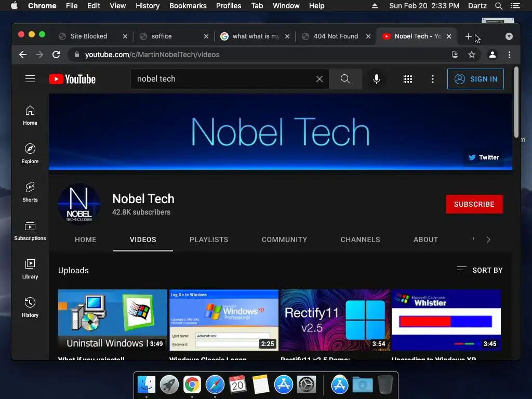Play the Windows XP logon thumbnail
Screen dimensions: 532x399
click(x=223, y=320)
